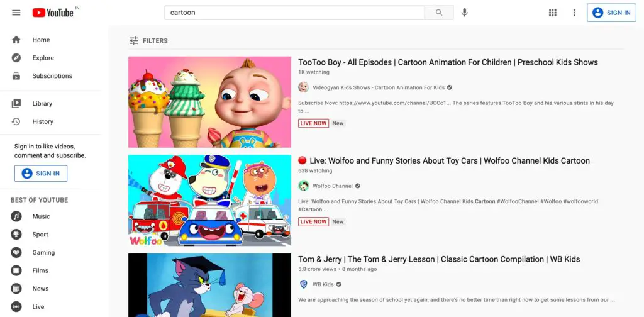
Task: Click the Subscriptions icon
Action: point(16,76)
